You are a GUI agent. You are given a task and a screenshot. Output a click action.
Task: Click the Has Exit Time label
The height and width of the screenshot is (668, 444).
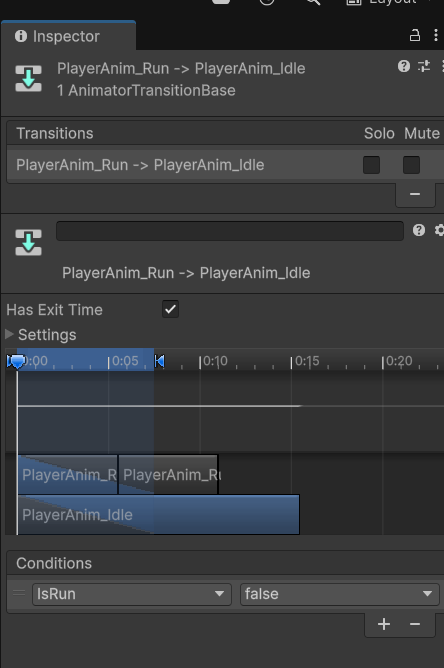pos(55,310)
